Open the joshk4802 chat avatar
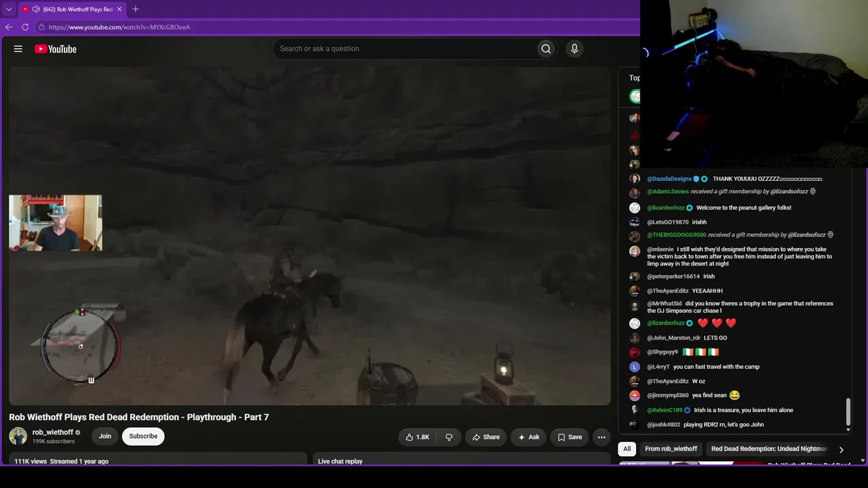 [x=635, y=425]
